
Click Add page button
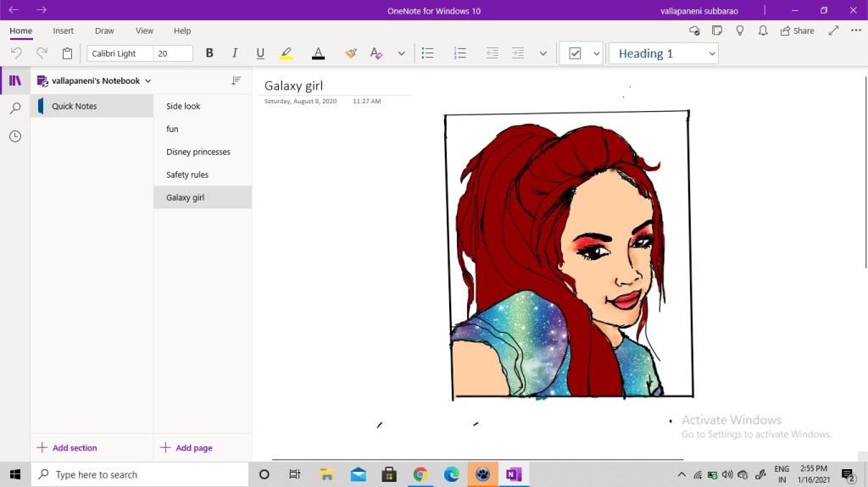186,448
